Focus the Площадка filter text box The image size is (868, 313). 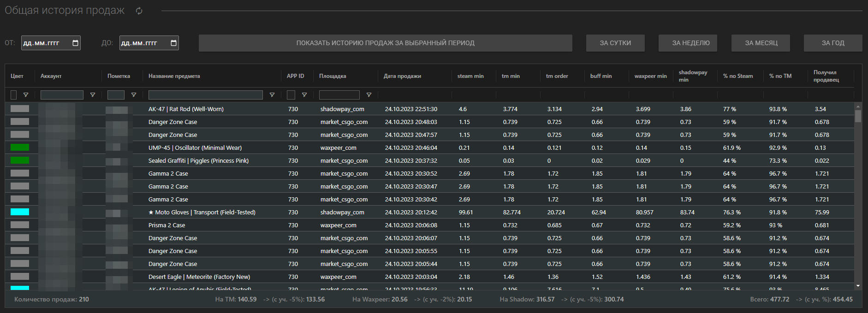pos(339,95)
